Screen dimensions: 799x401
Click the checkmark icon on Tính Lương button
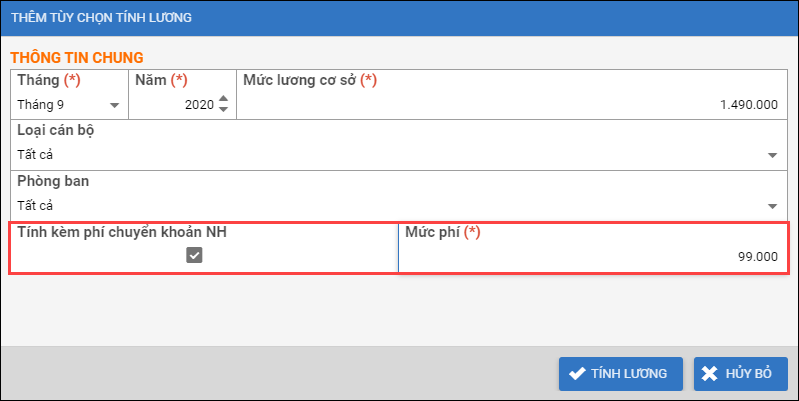[x=576, y=373]
